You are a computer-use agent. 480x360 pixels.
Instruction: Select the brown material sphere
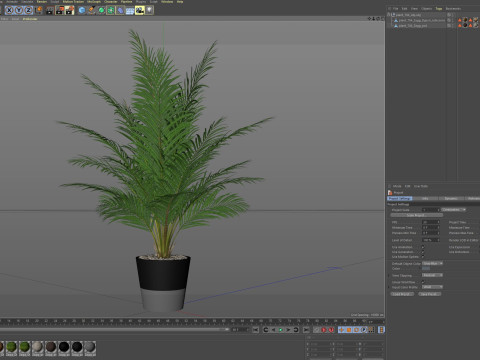(51, 348)
